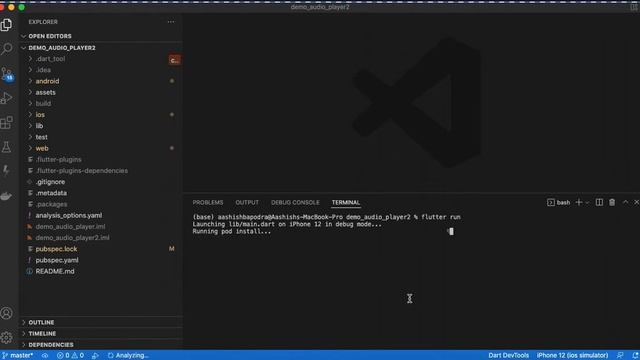Open demo_audio_player.iml

(101, 227)
